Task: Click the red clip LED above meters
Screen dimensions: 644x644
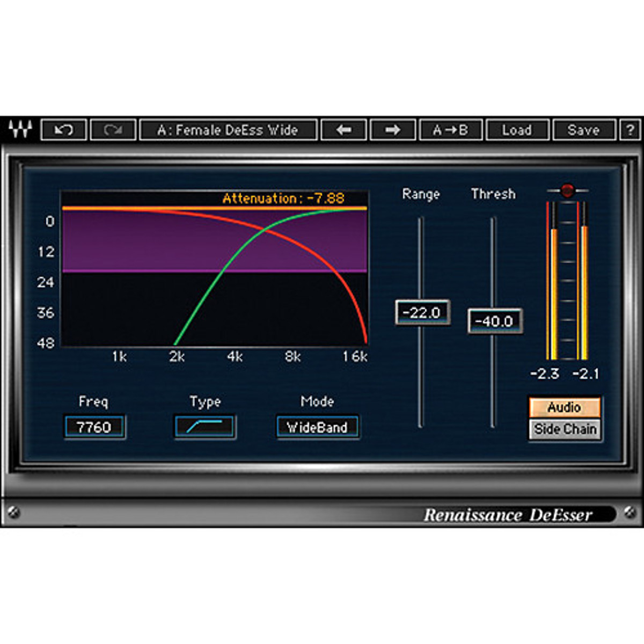Action: coord(567,191)
